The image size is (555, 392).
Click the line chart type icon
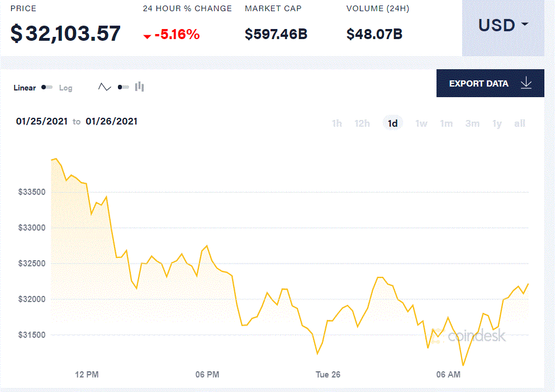105,87
